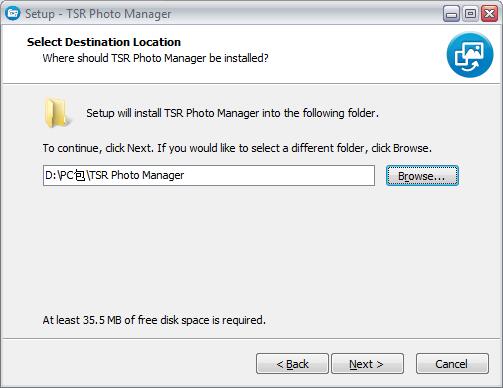This screenshot has width=503, height=388.
Task: Click the 'Select Destination Location' heading
Action: (x=104, y=42)
